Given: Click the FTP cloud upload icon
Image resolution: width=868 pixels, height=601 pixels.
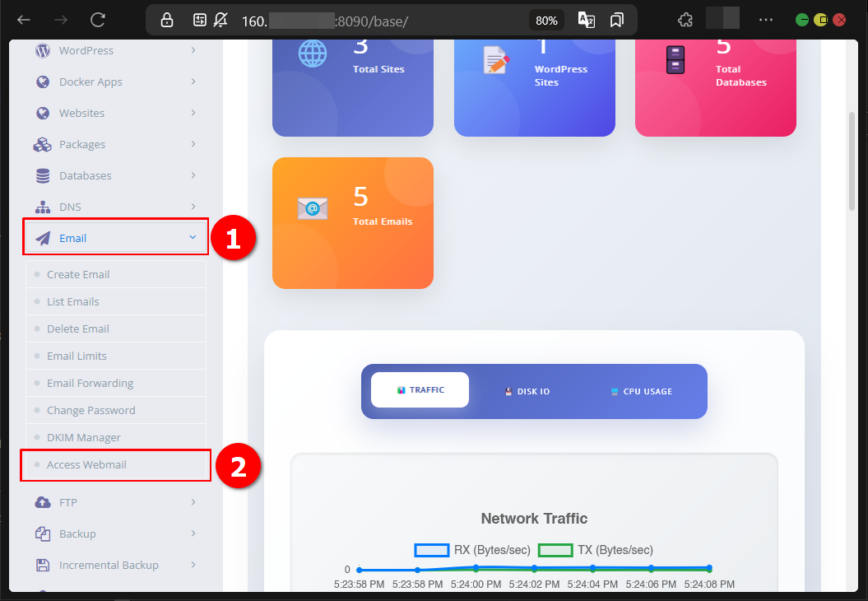Looking at the screenshot, I should (43, 502).
